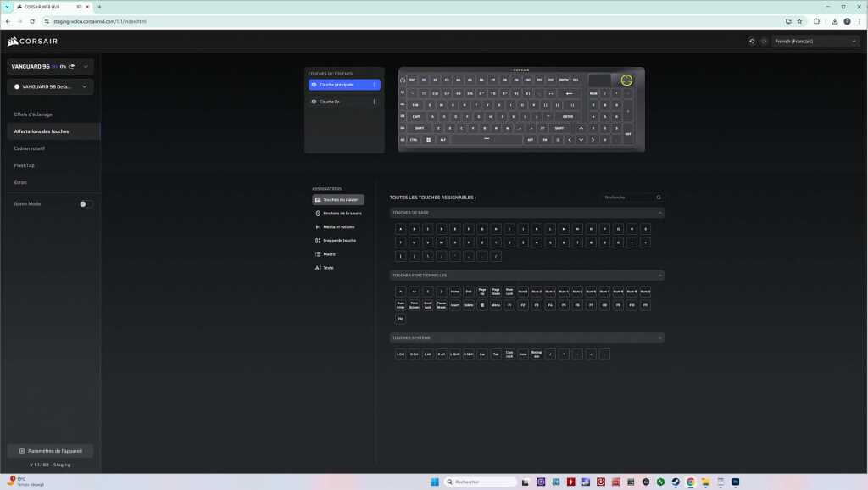Click the search magnifier icon
The width and height of the screenshot is (868, 490).
click(659, 198)
